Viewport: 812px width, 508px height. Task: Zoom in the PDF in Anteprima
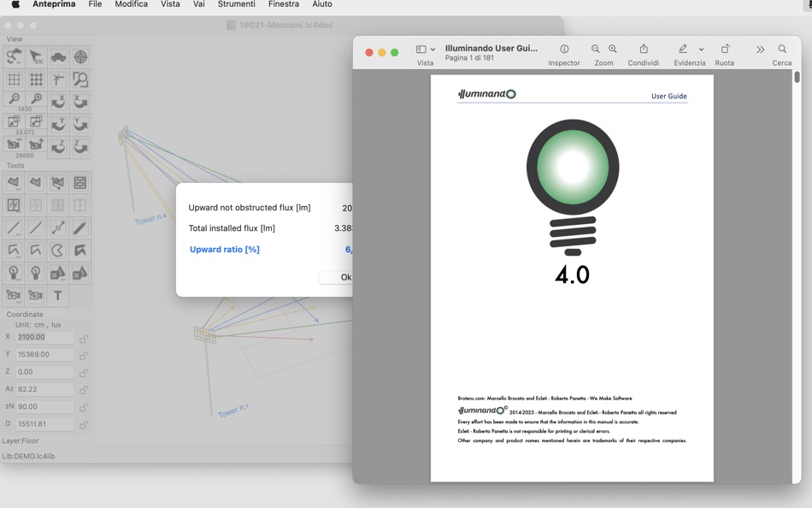click(x=613, y=49)
